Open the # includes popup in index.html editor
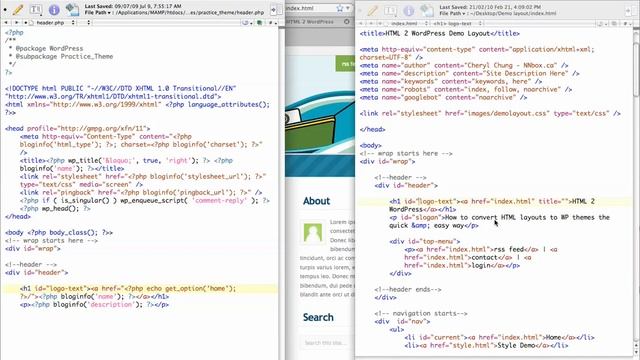This screenshot has height=360, width=640. [627, 24]
